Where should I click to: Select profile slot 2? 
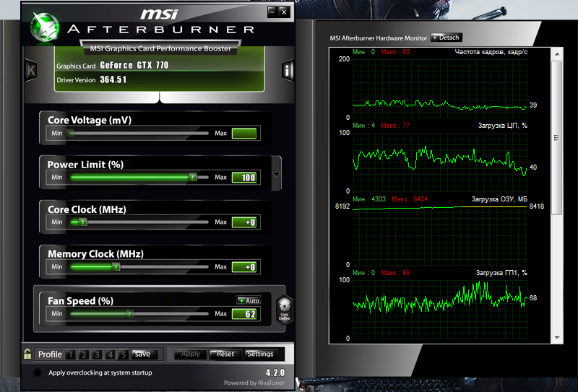click(84, 354)
